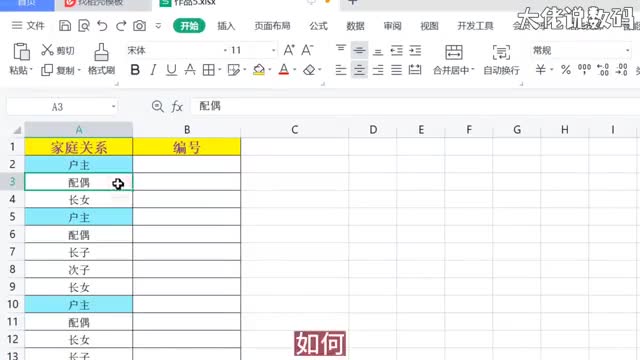Select column C header

pos(295,130)
